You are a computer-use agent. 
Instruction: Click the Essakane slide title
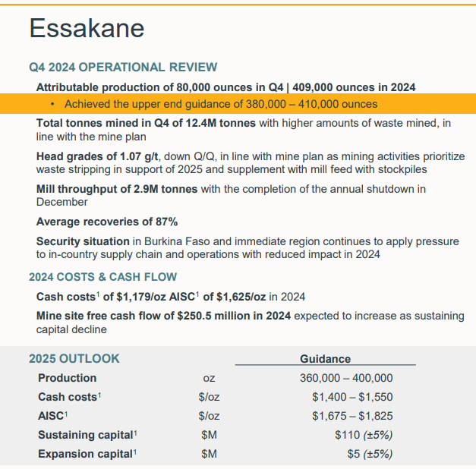point(86,29)
